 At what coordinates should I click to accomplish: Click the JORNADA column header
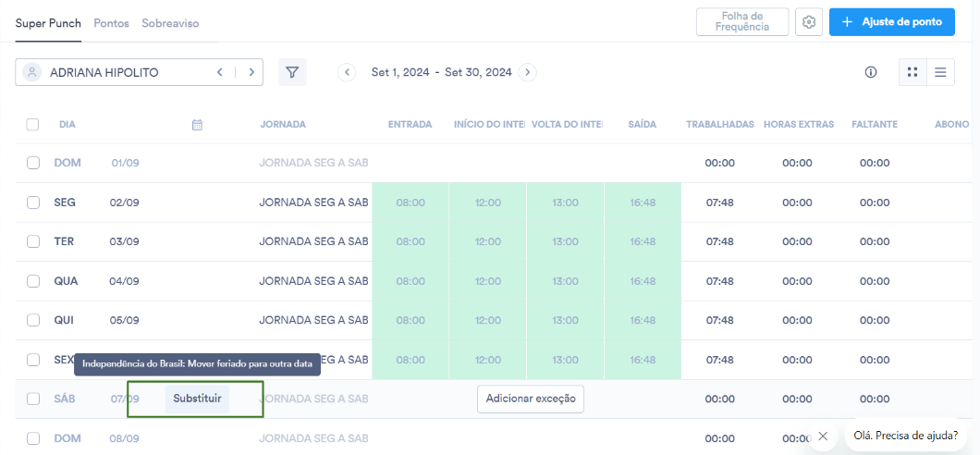pyautogui.click(x=283, y=124)
